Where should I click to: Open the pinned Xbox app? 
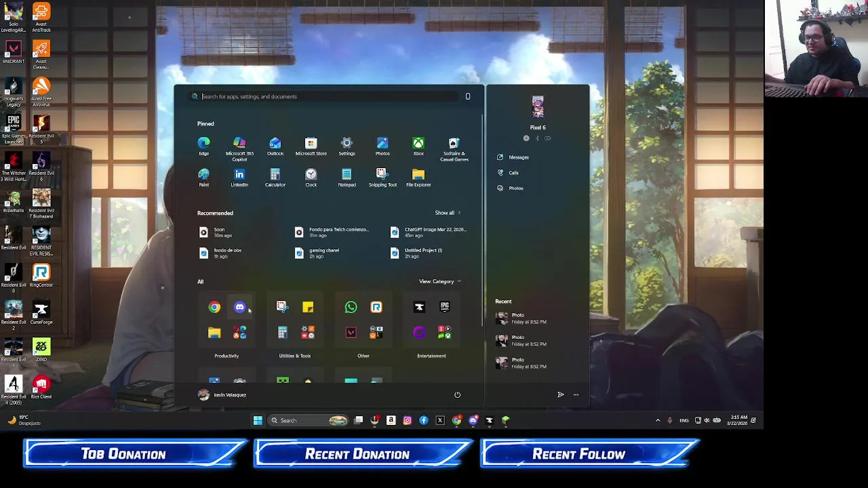(418, 146)
